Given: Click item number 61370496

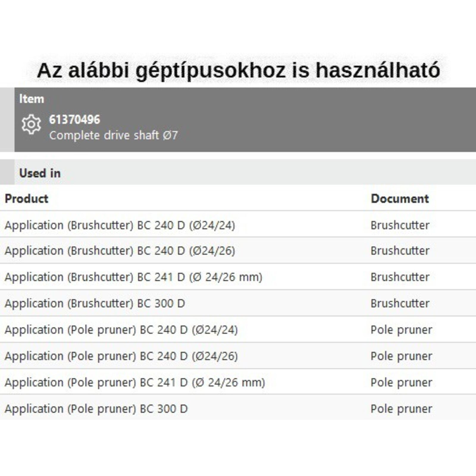Looking at the screenshot, I should (x=74, y=120).
